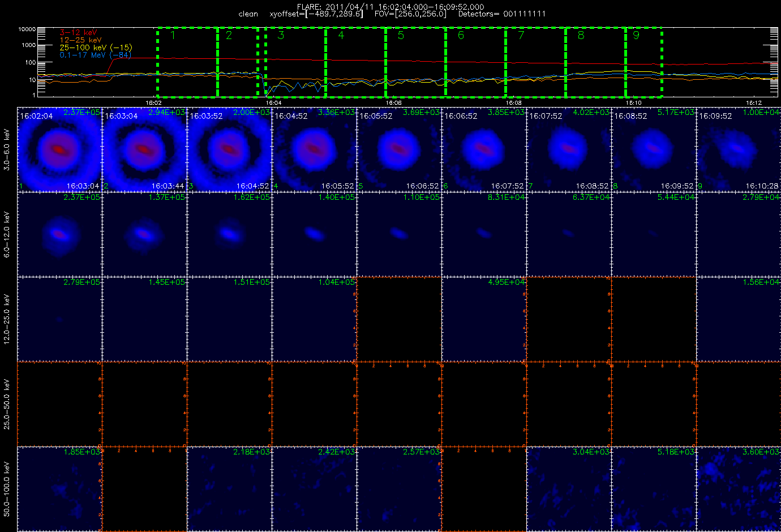
Task: Select interval number 8 on the light curve
Action: click(x=596, y=62)
